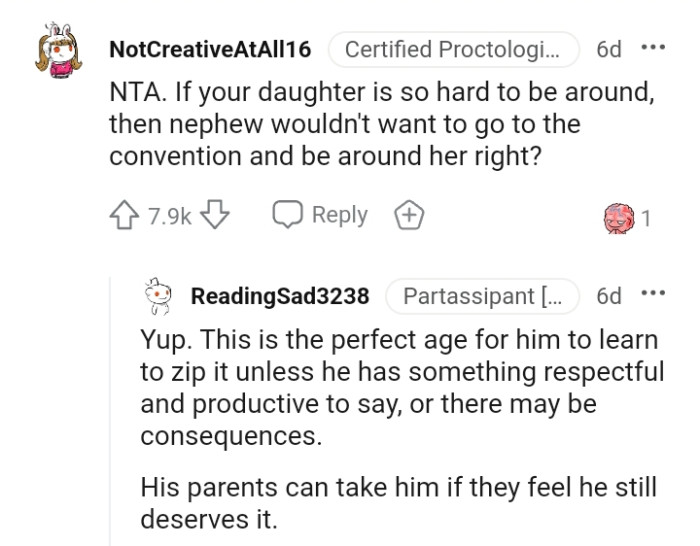The width and height of the screenshot is (700, 546).
Task: Click the "His parents can take him" paragraph
Action: [x=399, y=503]
